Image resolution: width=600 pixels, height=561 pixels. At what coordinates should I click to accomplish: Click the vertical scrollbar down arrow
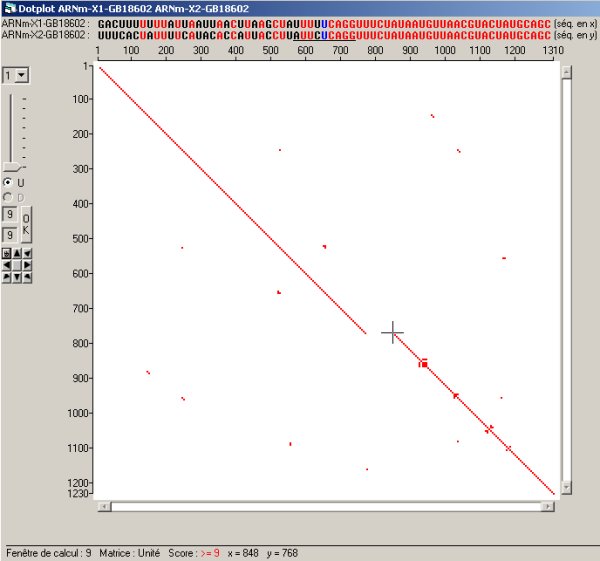pos(567,487)
